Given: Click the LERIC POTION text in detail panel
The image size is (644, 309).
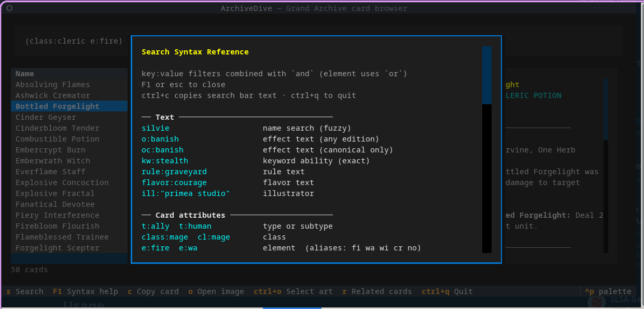Looking at the screenshot, I should coord(534,95).
